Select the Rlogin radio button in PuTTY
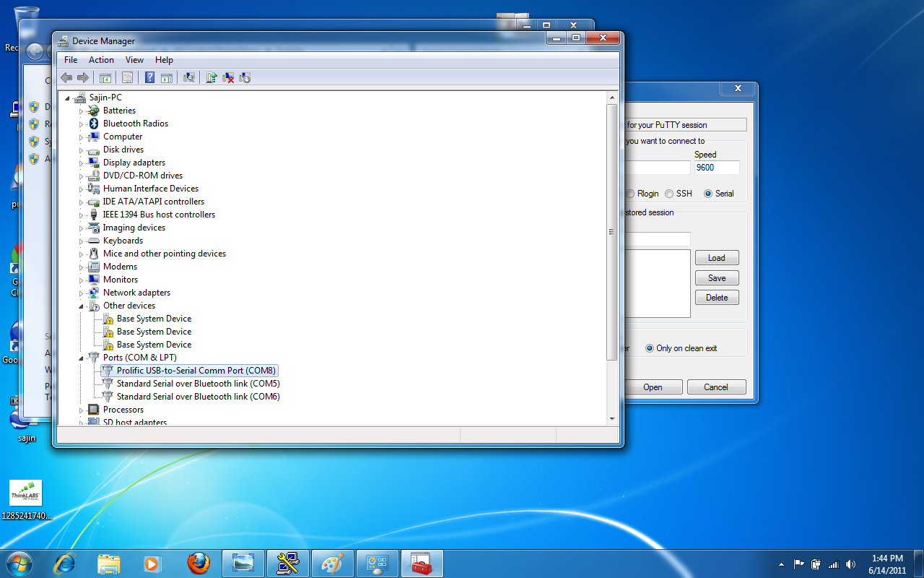The width and height of the screenshot is (924, 578). coord(630,194)
